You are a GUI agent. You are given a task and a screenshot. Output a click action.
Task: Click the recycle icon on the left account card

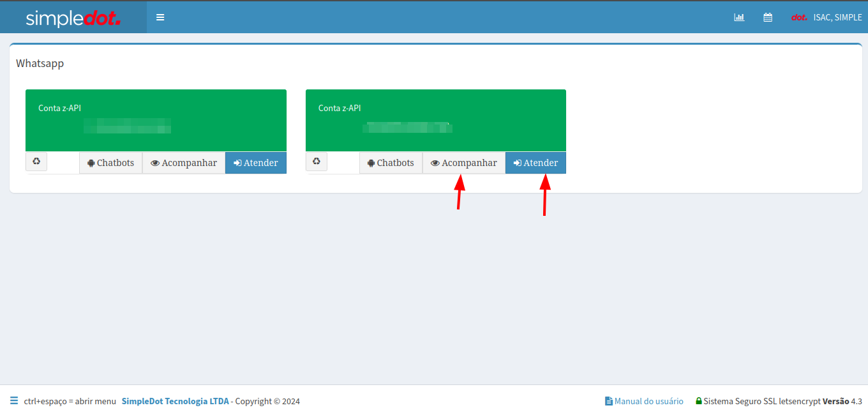(36, 162)
